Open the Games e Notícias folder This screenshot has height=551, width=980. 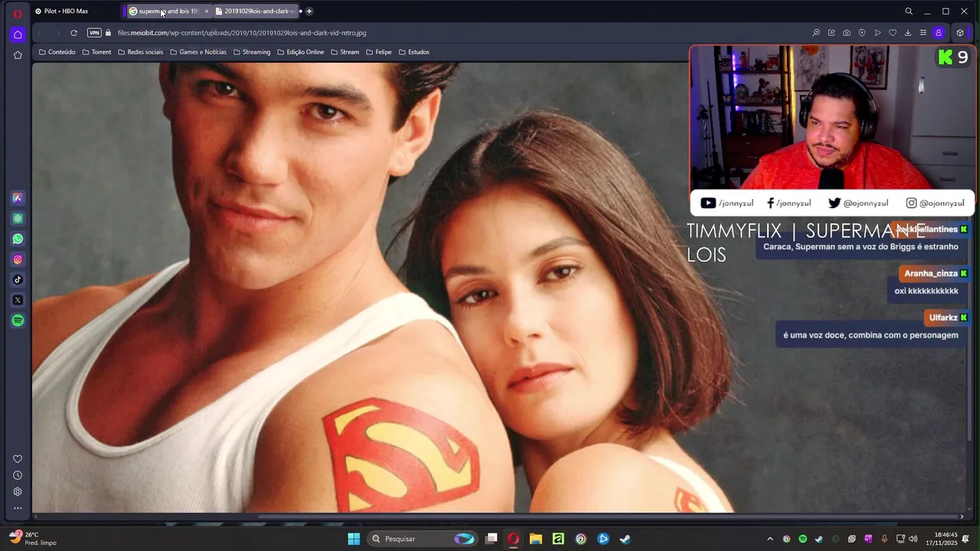click(198, 52)
